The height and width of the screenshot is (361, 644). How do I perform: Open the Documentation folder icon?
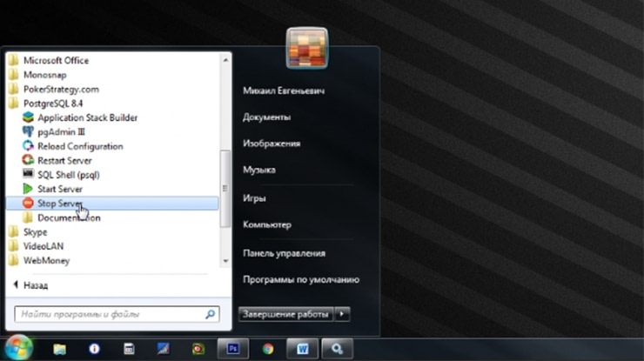(28, 217)
